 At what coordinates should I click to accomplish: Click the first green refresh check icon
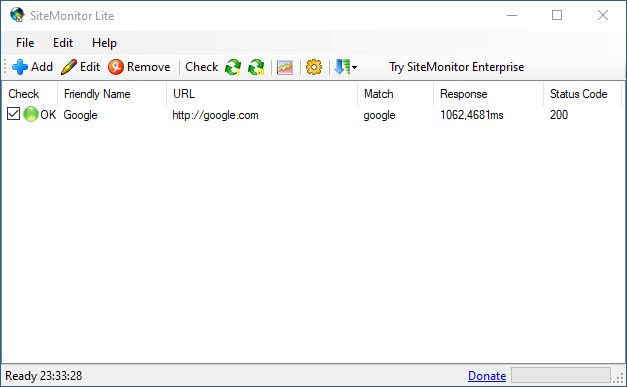click(x=233, y=67)
